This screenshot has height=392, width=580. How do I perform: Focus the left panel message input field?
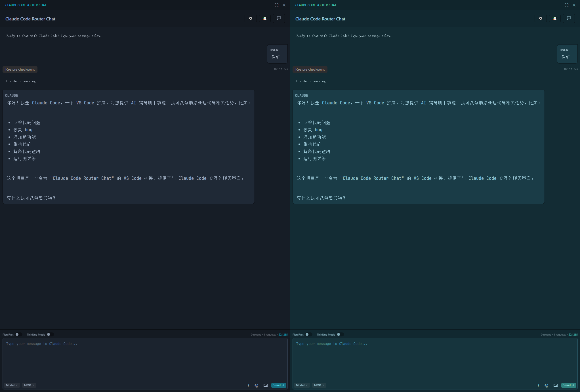[145, 359]
